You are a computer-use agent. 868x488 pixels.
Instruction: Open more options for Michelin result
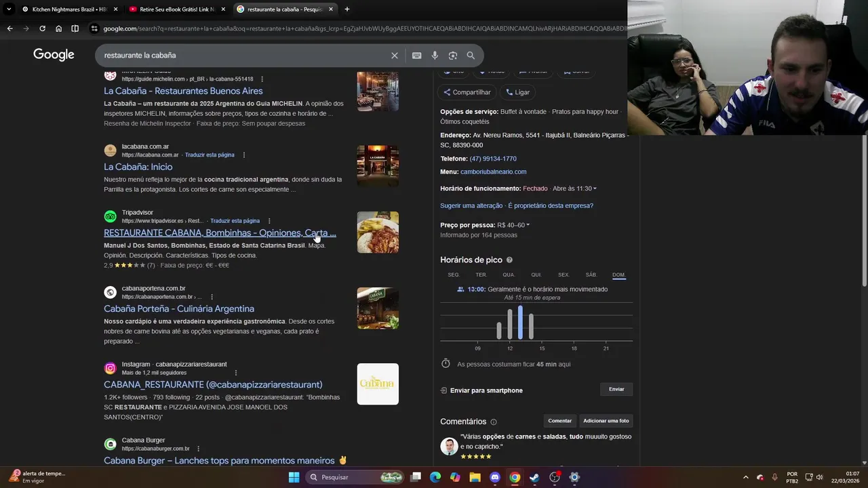click(x=262, y=79)
